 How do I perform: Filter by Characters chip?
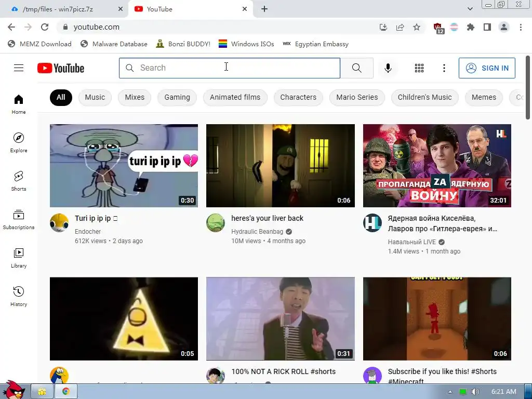point(298,97)
